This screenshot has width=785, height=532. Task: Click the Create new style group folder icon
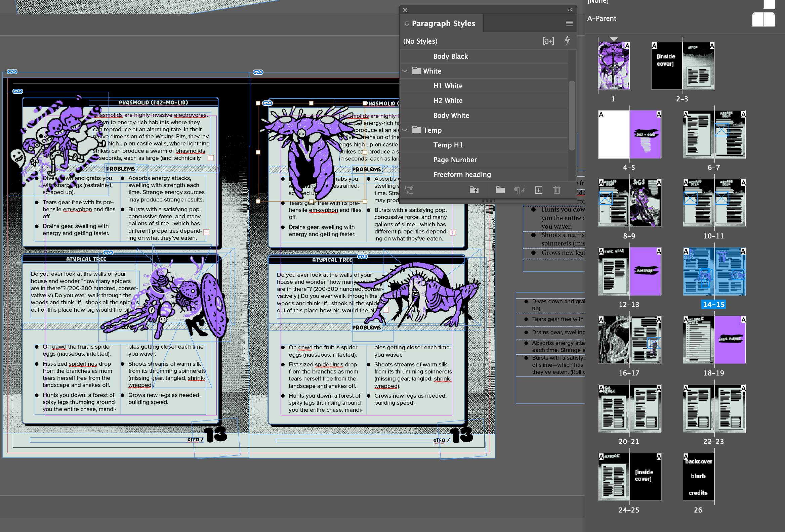coord(500,190)
